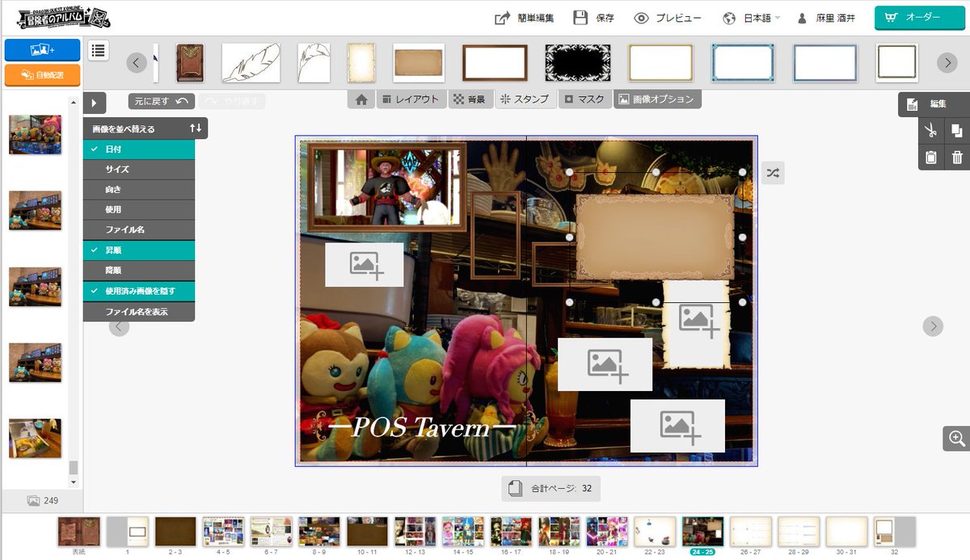The width and height of the screenshot is (970, 560).
Task: Open pages 26 - 27 thumbnail
Action: point(751,533)
